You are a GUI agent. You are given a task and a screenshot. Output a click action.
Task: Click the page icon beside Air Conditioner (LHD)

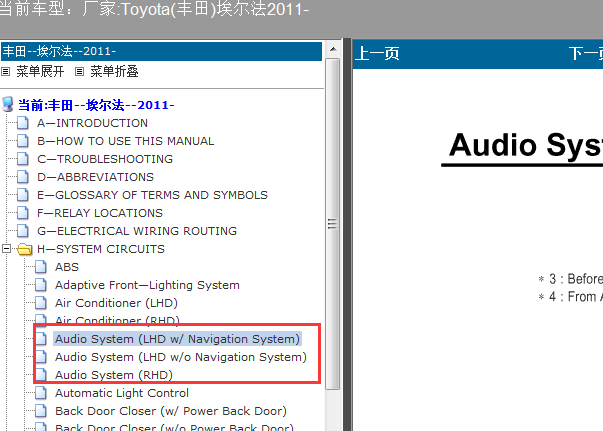click(41, 303)
